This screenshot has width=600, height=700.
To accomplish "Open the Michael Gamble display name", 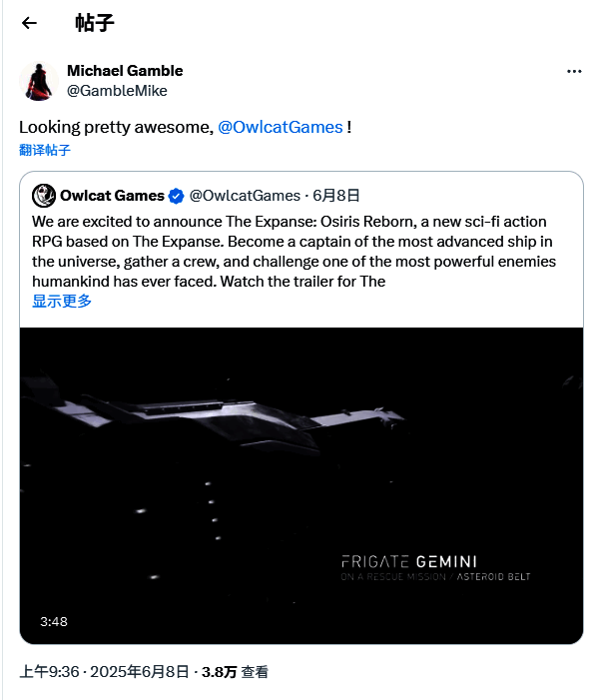I will (125, 70).
